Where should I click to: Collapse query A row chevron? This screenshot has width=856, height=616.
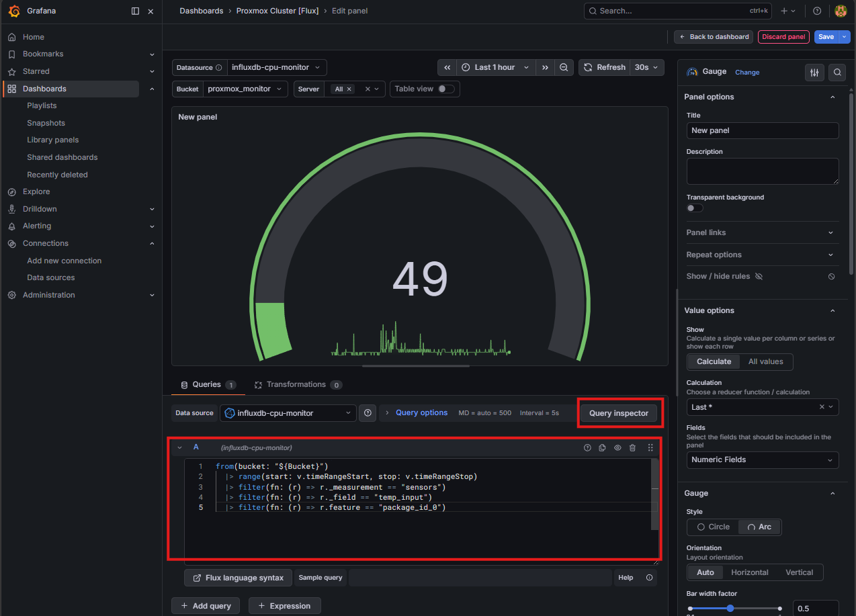click(x=179, y=447)
